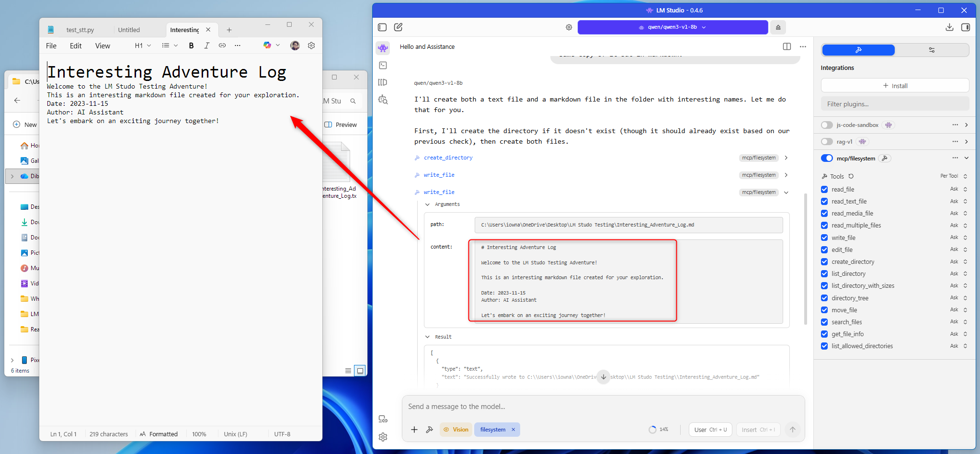Image resolution: width=980 pixels, height=454 pixels.
Task: Uncheck the write_file tool checkbox
Action: 824,238
